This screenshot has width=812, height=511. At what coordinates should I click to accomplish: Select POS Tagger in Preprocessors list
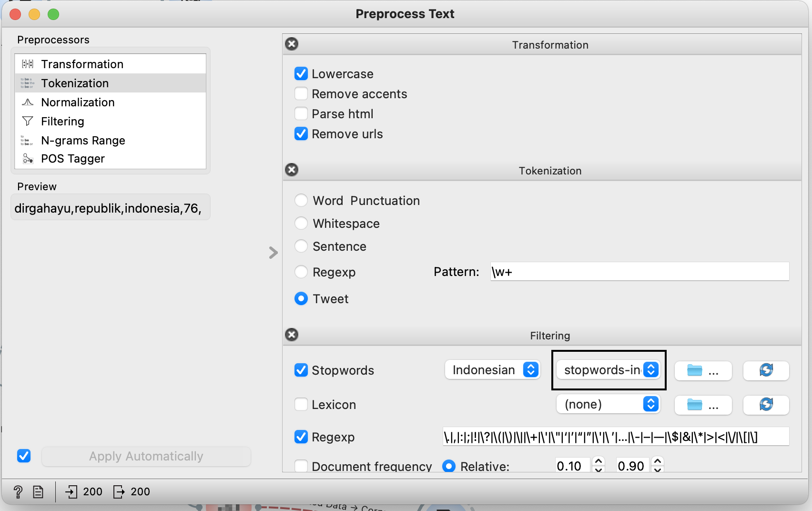click(111, 158)
